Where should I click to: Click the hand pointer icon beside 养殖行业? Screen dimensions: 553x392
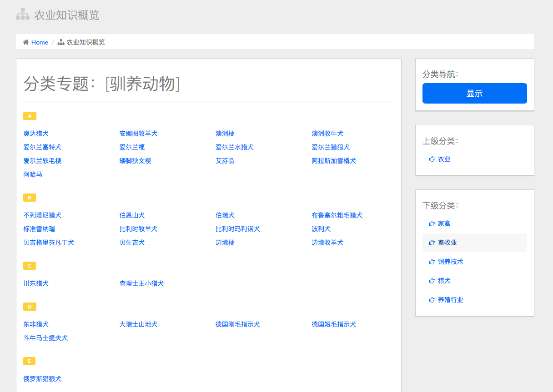pyautogui.click(x=432, y=300)
